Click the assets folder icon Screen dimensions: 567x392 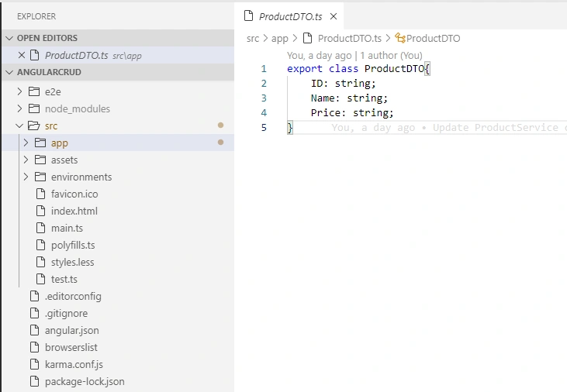(x=40, y=160)
